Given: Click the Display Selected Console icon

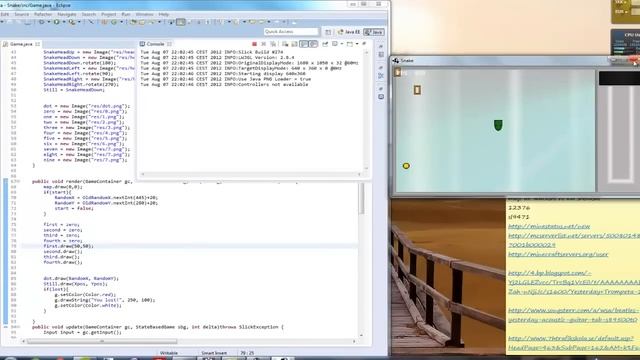Looking at the screenshot, I should (x=335, y=44).
